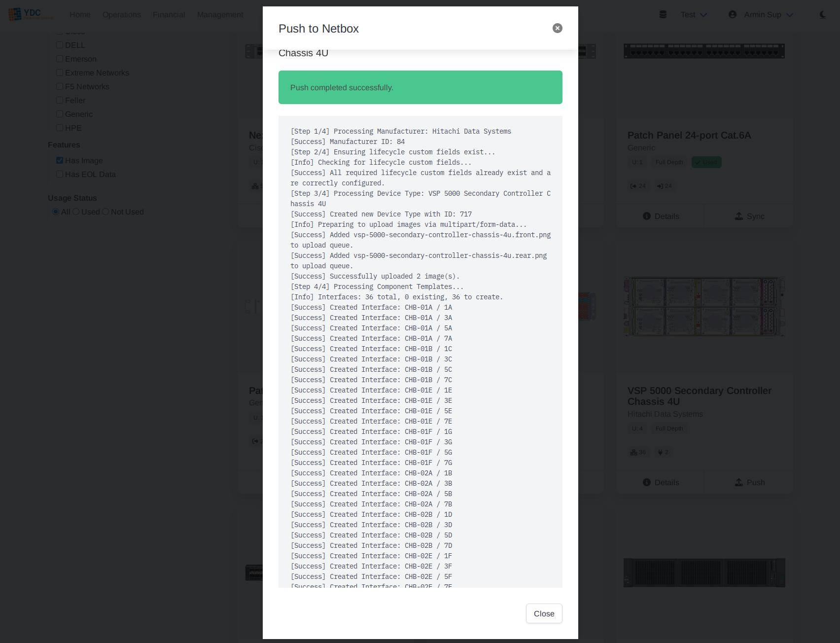This screenshot has height=643, width=840.
Task: Check the Generic manufacturer checkbox
Action: 60,114
